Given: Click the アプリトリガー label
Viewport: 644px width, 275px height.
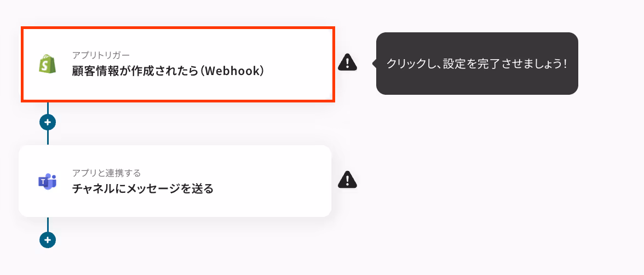Looking at the screenshot, I should coord(101,55).
